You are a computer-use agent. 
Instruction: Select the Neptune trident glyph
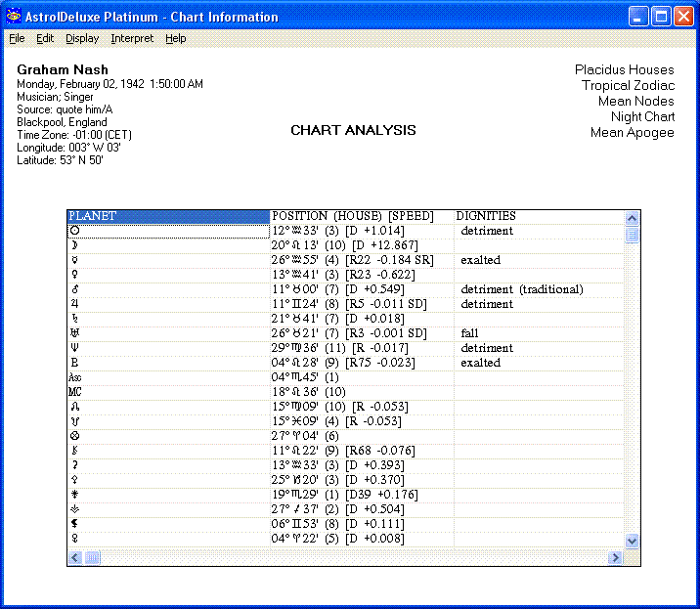(74, 348)
